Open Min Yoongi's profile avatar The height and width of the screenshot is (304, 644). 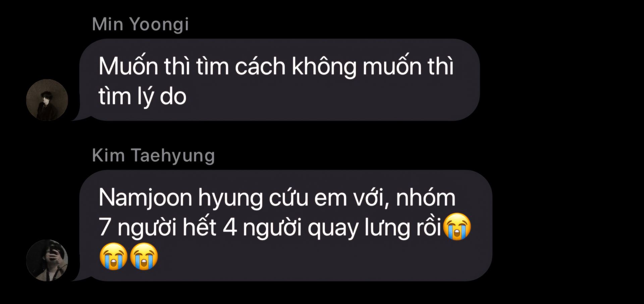click(x=47, y=100)
